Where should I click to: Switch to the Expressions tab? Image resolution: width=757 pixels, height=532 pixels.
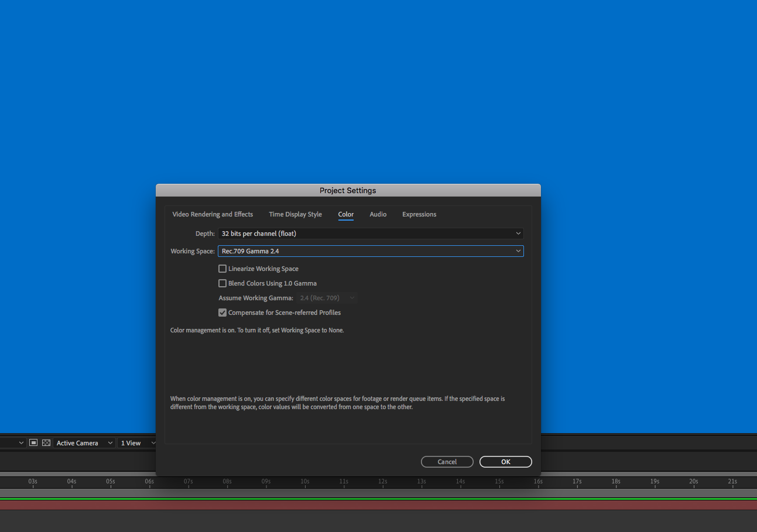419,214
